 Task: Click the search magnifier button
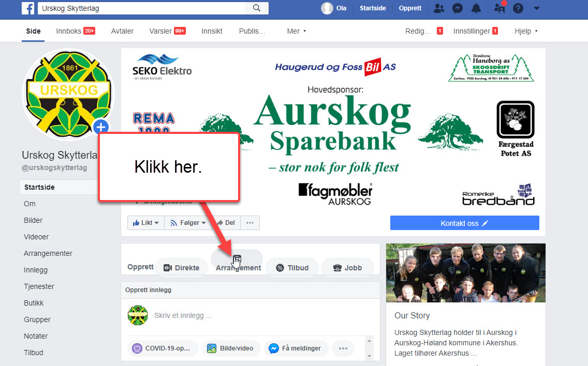pyautogui.click(x=257, y=8)
